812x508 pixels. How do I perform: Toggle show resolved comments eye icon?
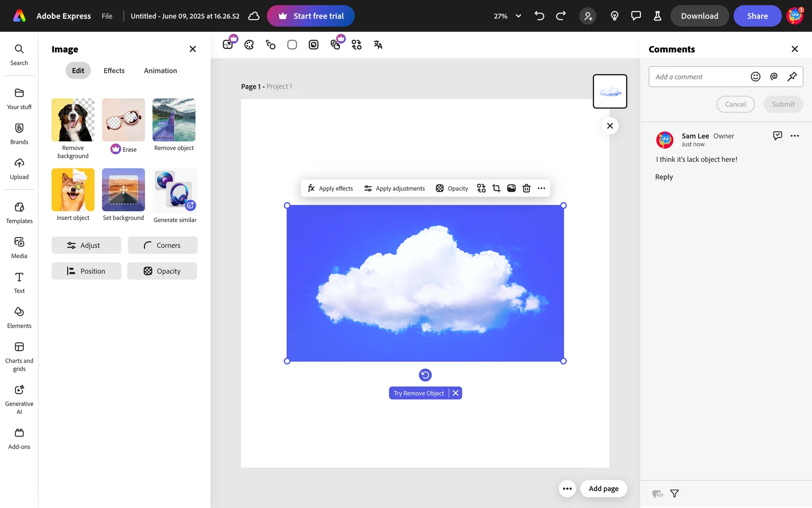(x=657, y=494)
